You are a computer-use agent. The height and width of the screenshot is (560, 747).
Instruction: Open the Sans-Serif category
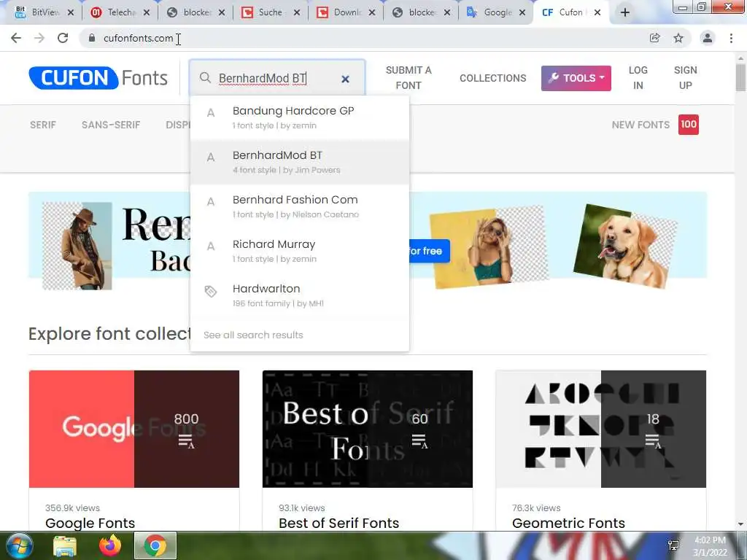(111, 125)
